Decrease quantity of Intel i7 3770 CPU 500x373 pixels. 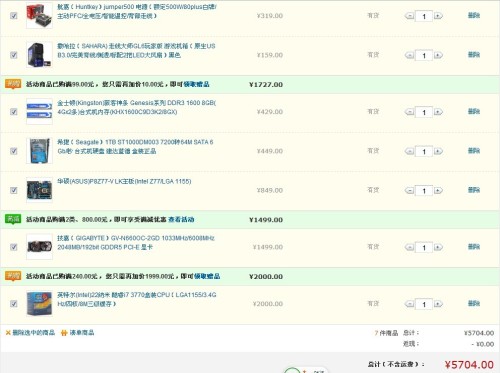(x=409, y=304)
